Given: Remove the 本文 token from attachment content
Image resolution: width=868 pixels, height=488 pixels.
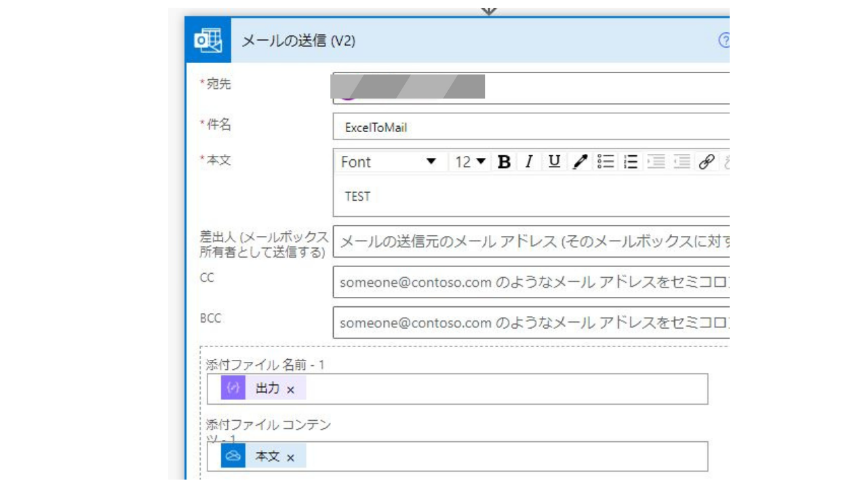Looking at the screenshot, I should pos(291,457).
